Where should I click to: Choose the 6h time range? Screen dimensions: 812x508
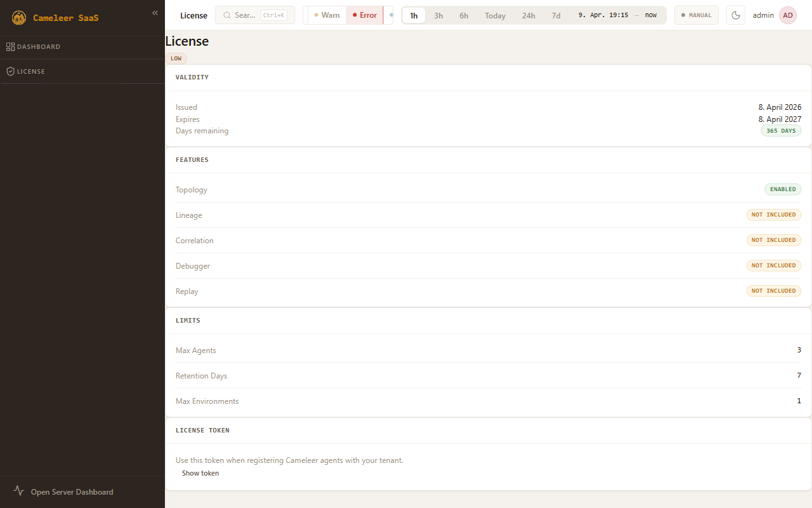pos(464,15)
